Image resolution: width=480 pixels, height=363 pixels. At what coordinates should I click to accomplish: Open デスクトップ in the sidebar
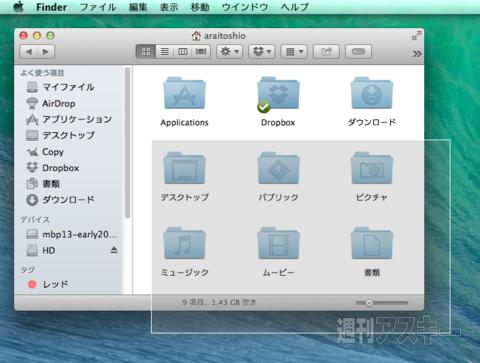60,135
